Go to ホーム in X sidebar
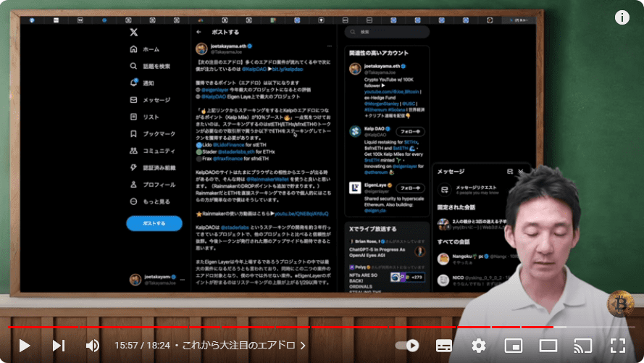The image size is (644, 363). 145,49
